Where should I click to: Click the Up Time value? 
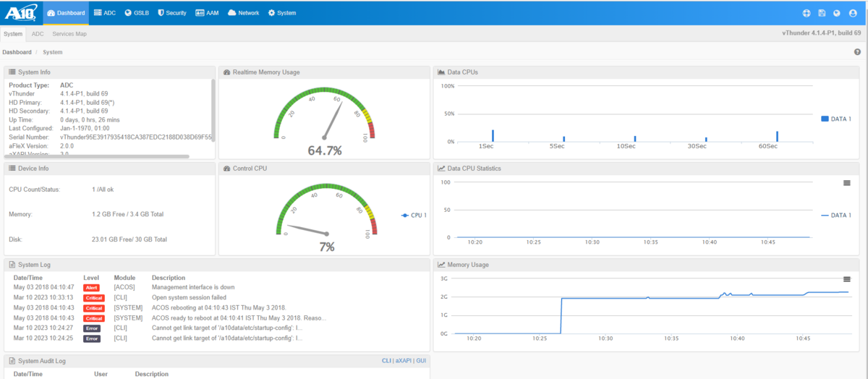90,119
